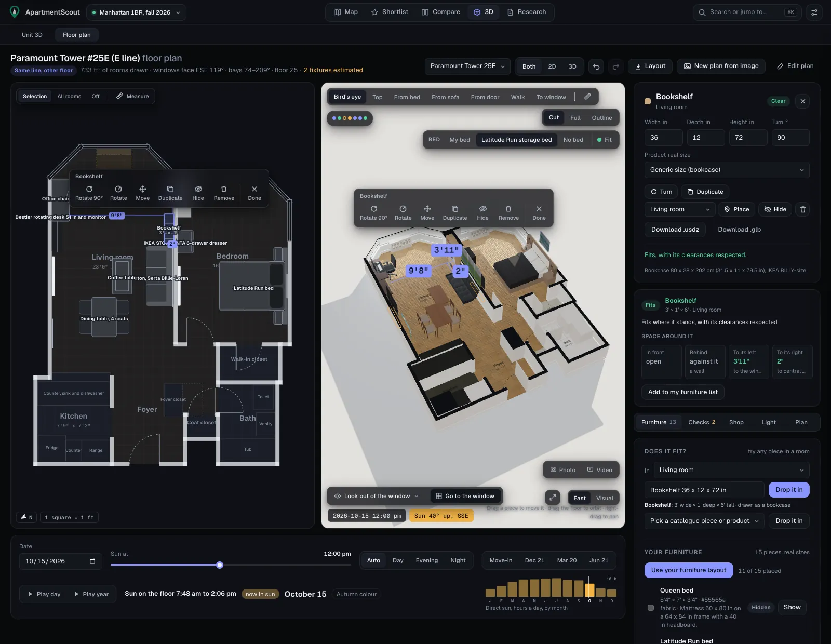Open filter settings icon beside search
This screenshot has width=831, height=644.
(x=814, y=12)
